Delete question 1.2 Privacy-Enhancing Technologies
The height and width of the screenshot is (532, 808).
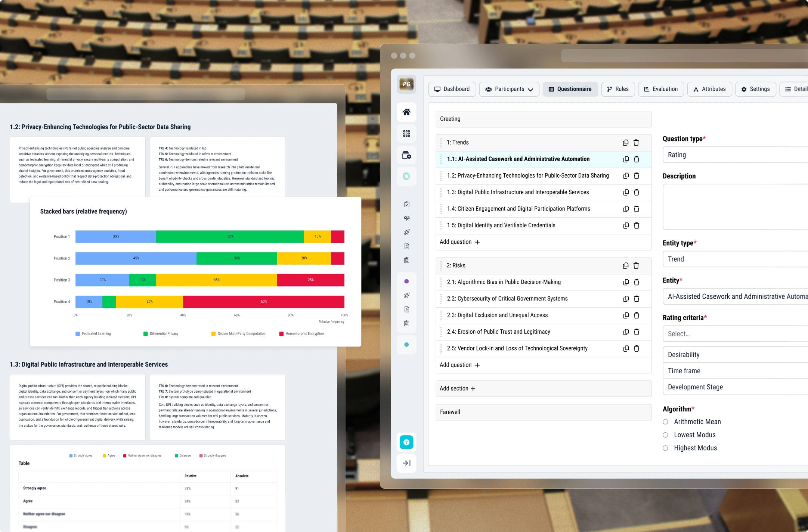pyautogui.click(x=637, y=176)
